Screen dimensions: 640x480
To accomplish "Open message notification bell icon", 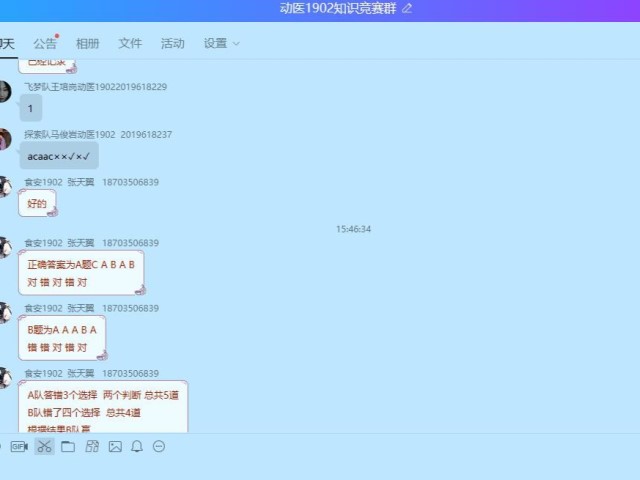I will tap(137, 447).
